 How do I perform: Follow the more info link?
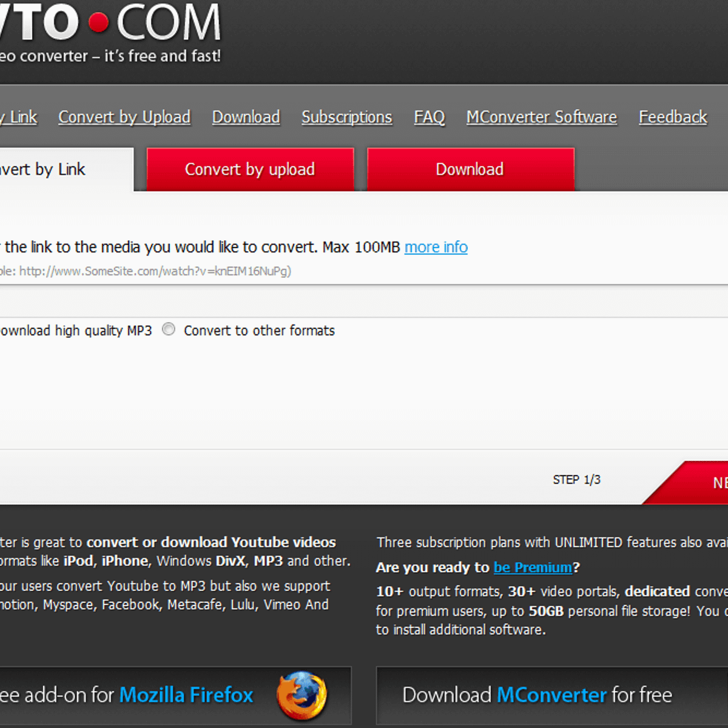pyautogui.click(x=436, y=248)
